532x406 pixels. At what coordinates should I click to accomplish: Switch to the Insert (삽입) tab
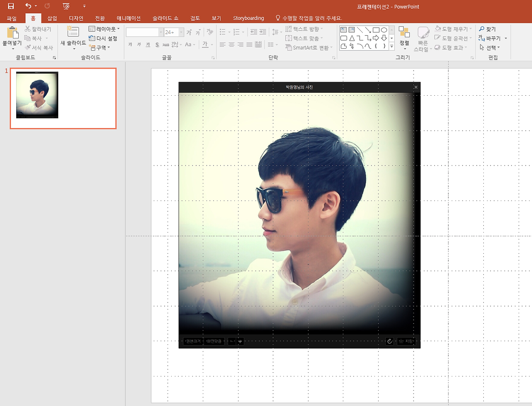pyautogui.click(x=52, y=18)
